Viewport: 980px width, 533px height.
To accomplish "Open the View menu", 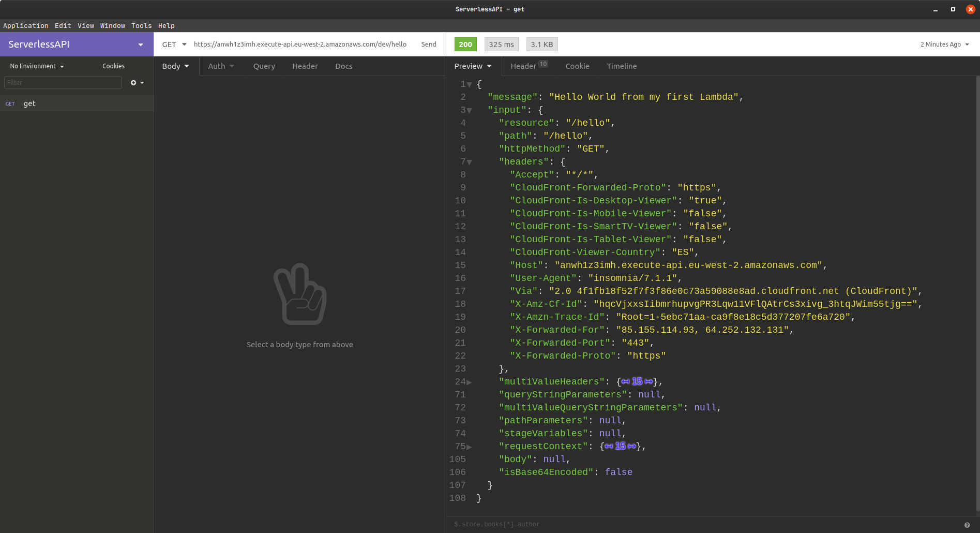I will pyautogui.click(x=86, y=26).
